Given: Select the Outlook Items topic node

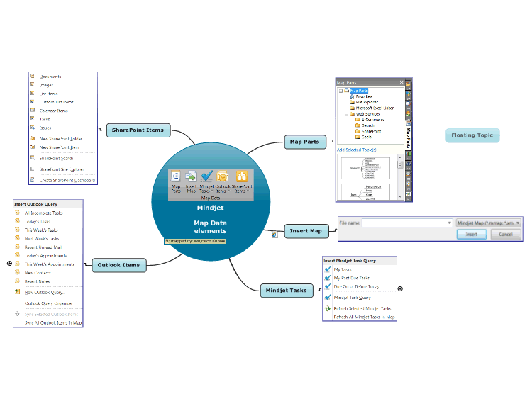Looking at the screenshot, I should (119, 265).
